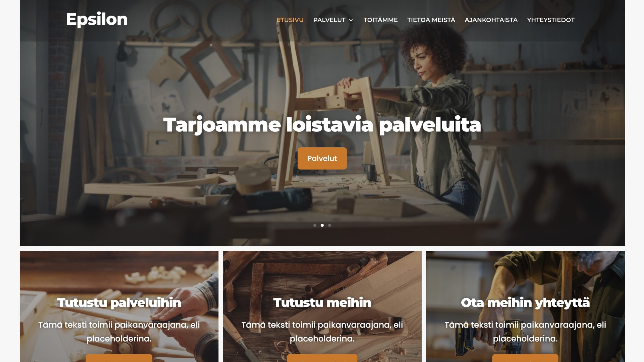This screenshot has width=644, height=362.
Task: Select the third slider dot
Action: pos(330,225)
